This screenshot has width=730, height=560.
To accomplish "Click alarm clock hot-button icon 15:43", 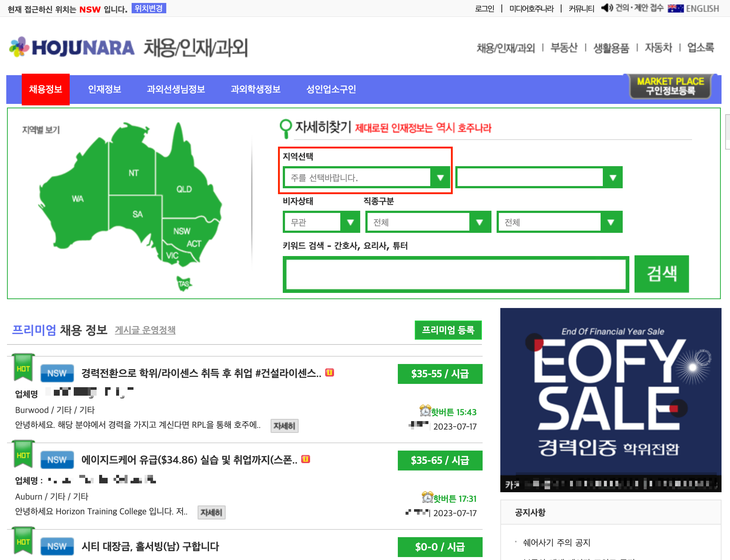I will [x=425, y=410].
